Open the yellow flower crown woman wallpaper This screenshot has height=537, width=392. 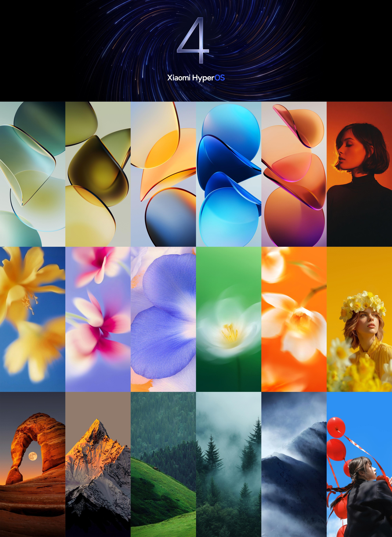tap(359, 319)
